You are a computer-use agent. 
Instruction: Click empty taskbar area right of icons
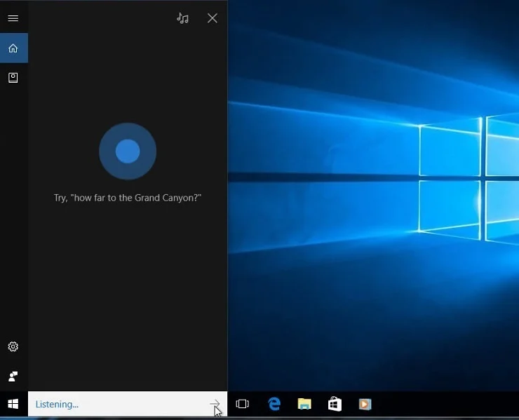coord(449,404)
